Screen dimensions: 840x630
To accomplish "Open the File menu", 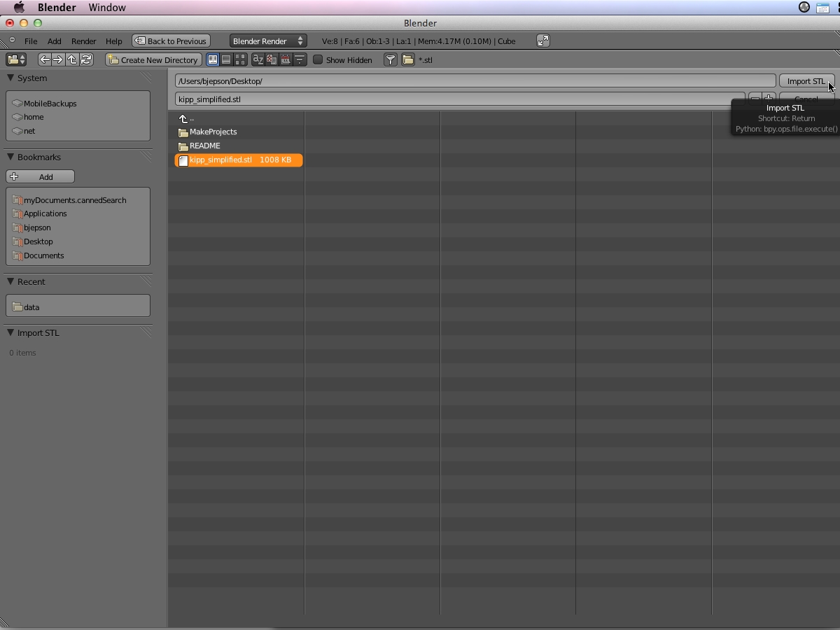I will tap(31, 41).
